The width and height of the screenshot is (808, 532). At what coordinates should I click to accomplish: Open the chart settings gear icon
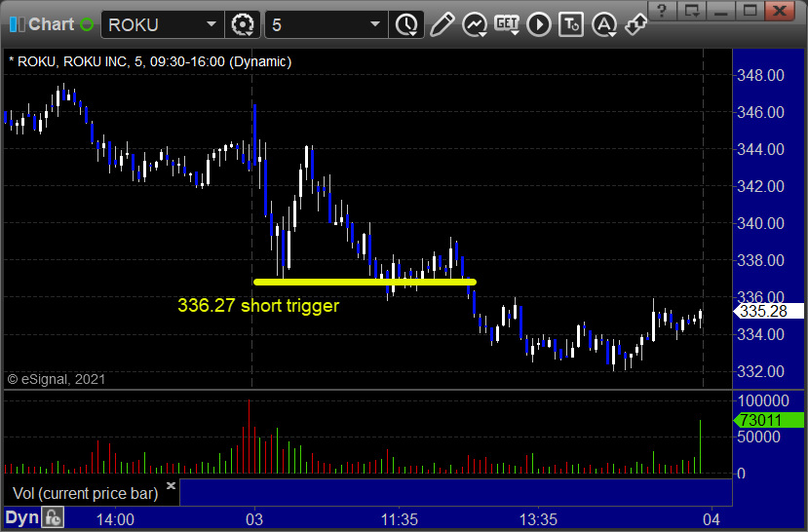(x=243, y=24)
